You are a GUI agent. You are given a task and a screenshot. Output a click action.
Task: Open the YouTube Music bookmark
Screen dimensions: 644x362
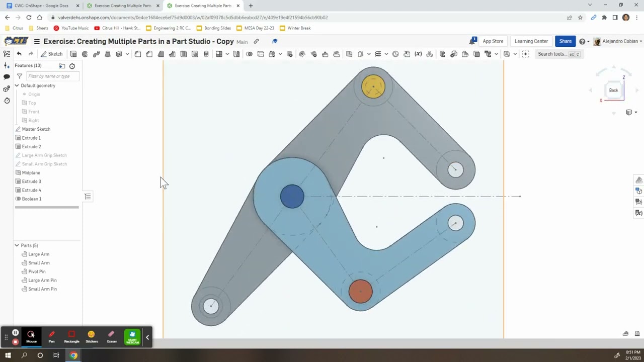(x=71, y=28)
